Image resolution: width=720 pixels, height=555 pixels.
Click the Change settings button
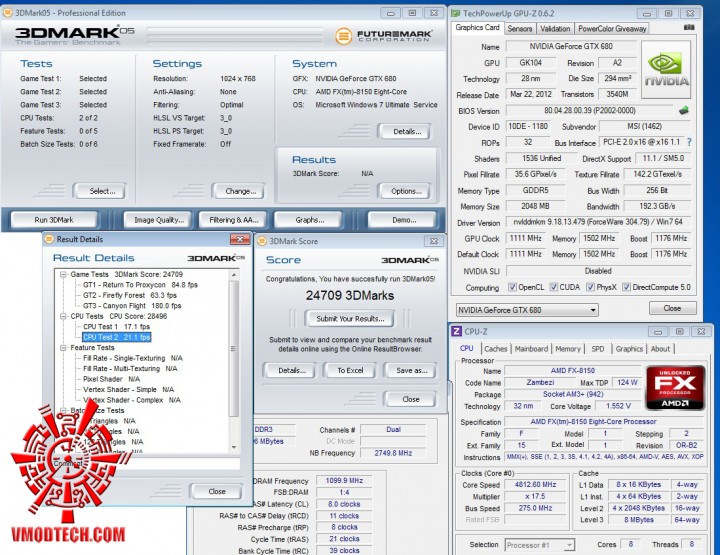(240, 191)
